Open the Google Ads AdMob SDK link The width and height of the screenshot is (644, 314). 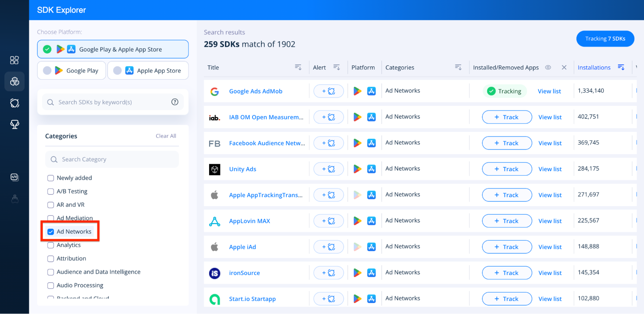click(x=256, y=91)
